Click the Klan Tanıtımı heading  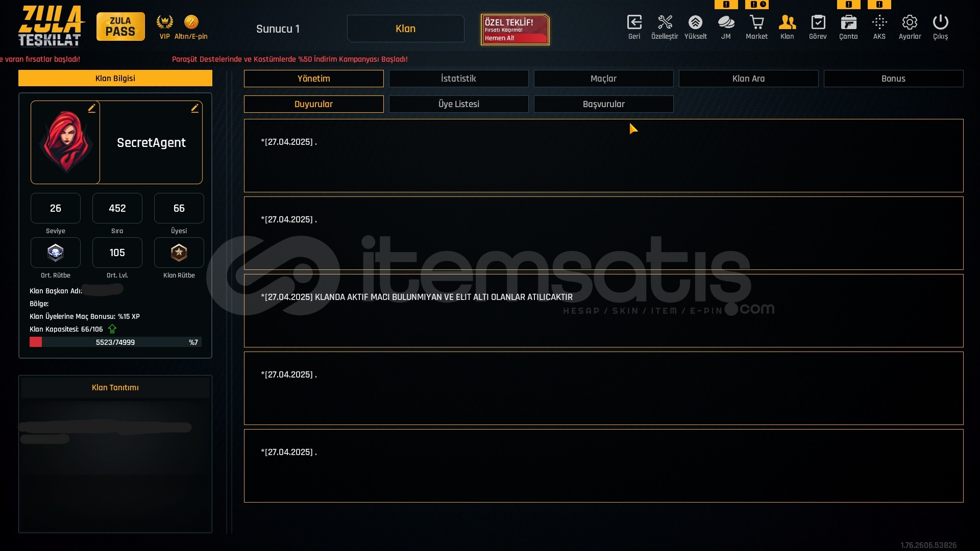click(x=115, y=388)
